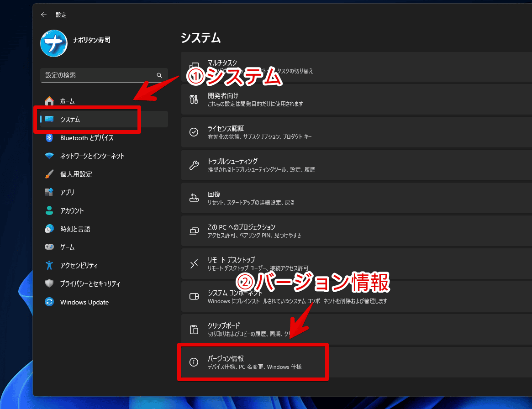This screenshot has height=409, width=532.
Task: Open トラブルシューティング settings row
Action: pos(357,165)
